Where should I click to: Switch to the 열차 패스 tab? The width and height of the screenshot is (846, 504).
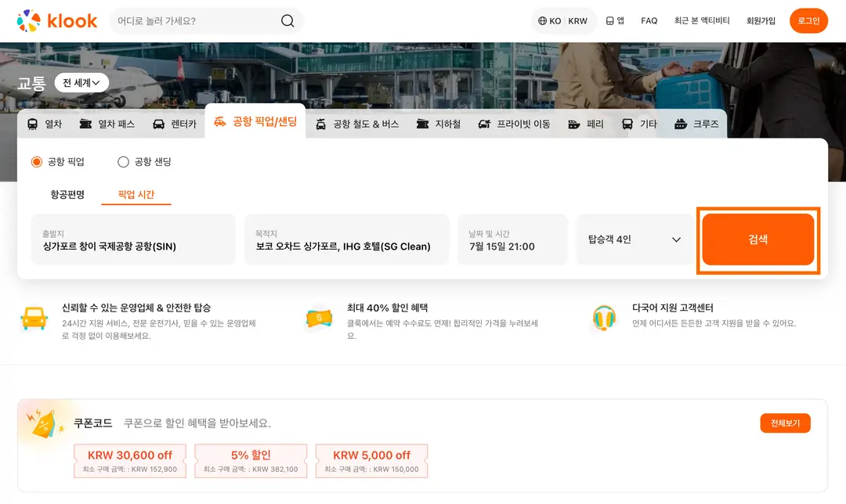coord(107,124)
